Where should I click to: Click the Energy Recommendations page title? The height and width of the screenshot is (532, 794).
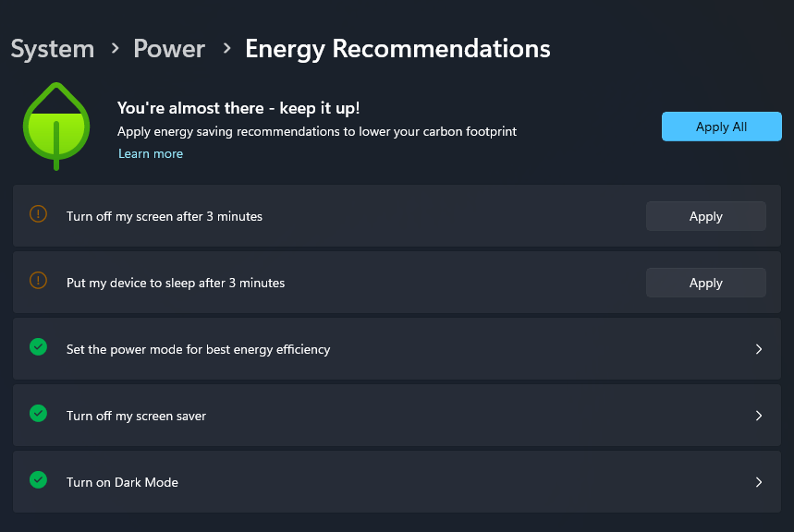coord(397,48)
